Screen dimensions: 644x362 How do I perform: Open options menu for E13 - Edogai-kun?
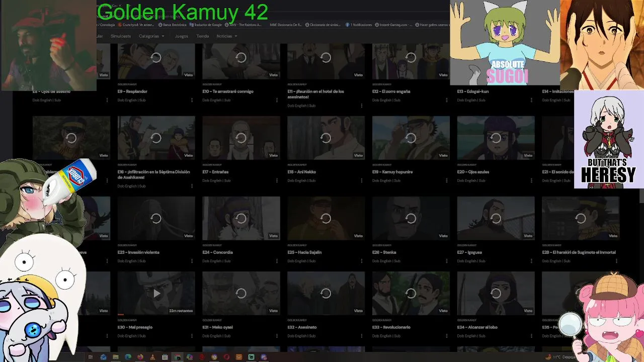tap(532, 100)
